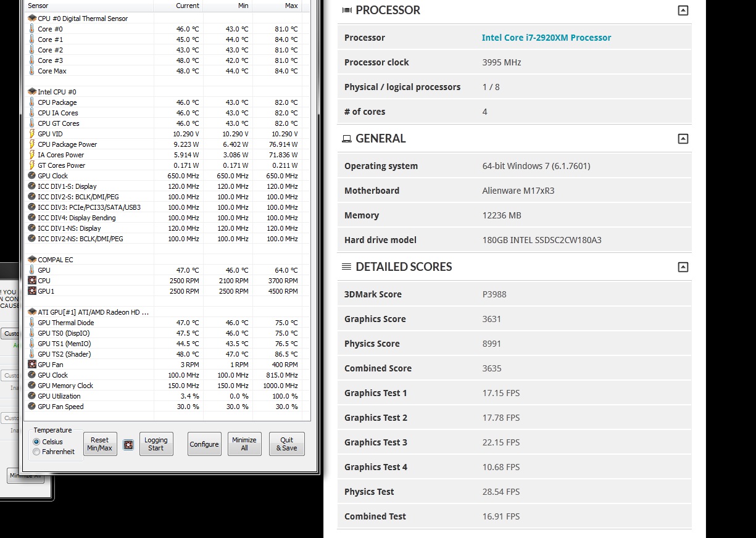Click the ATI GPU[#1] Radeon group icon
The image size is (756, 538).
(32, 312)
